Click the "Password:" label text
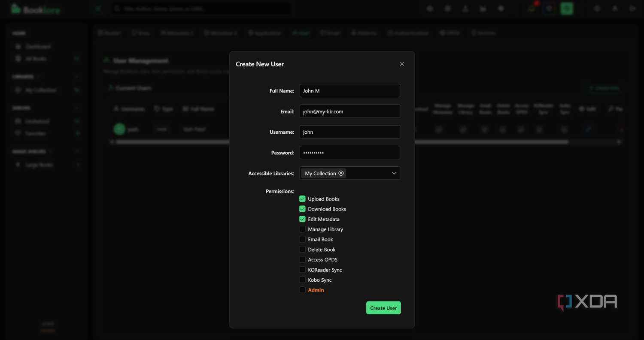 283,153
